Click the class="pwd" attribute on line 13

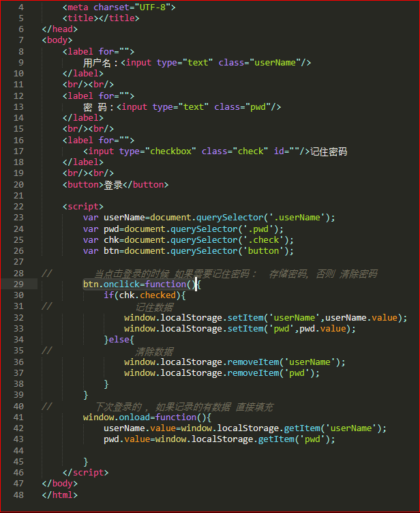coord(243,107)
